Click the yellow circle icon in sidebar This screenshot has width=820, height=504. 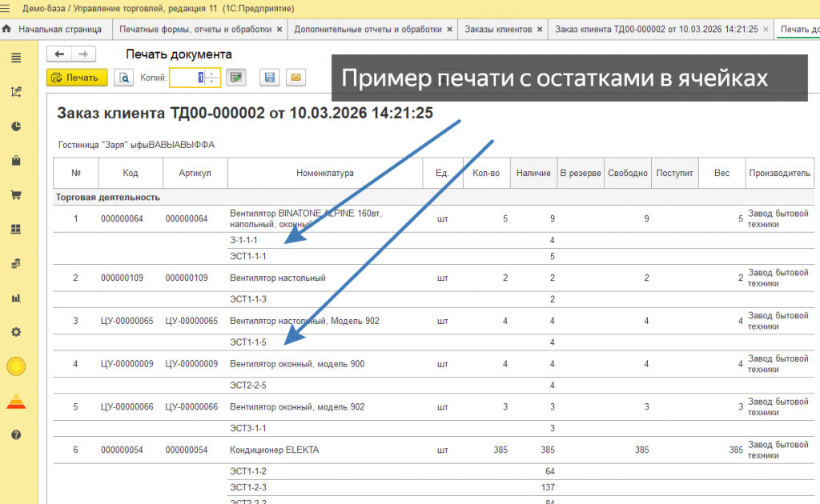tap(16, 366)
